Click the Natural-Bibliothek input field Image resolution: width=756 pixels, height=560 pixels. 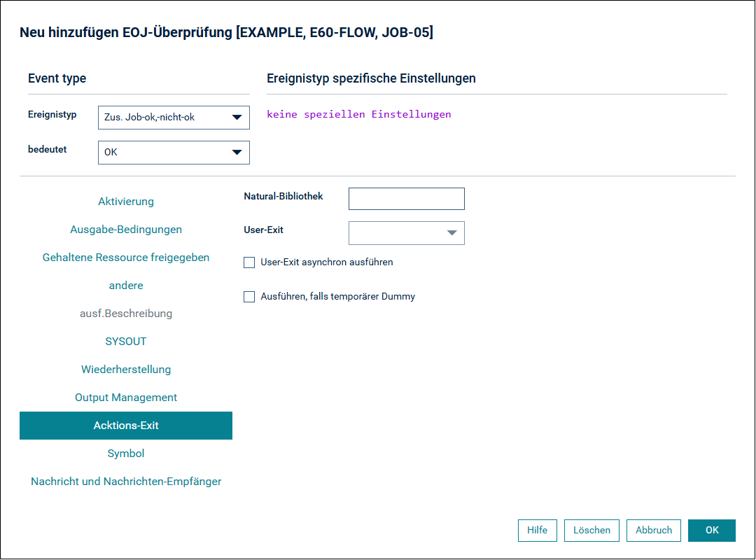[407, 199]
